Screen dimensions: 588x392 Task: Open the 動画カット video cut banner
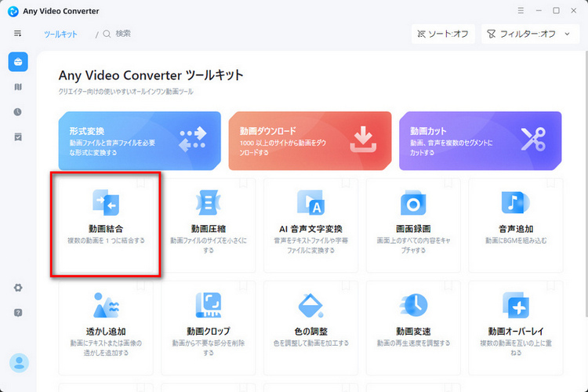[481, 140]
